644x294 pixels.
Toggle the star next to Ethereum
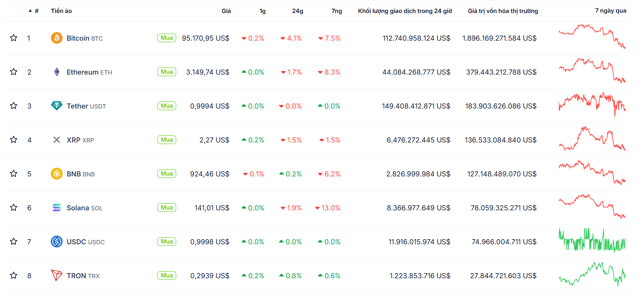coord(14,72)
